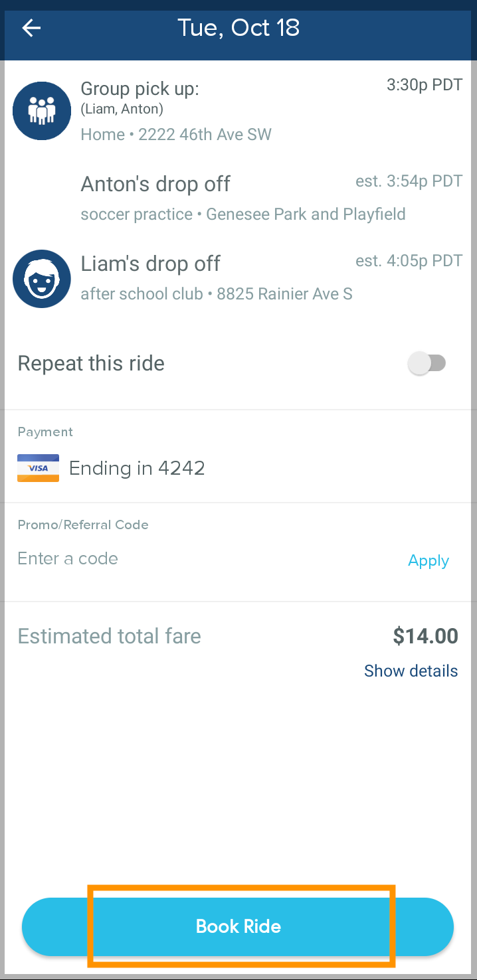The width and height of the screenshot is (477, 980).
Task: Tap the Home 2222 46th Ave SW address
Action: (176, 135)
